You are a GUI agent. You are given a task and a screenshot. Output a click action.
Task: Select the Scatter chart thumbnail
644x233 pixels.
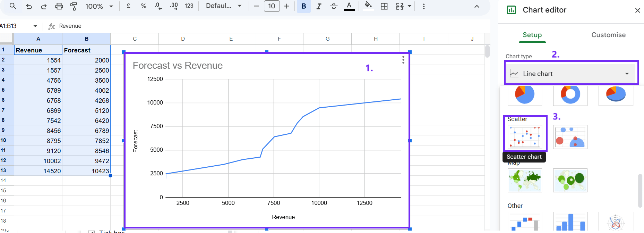pyautogui.click(x=525, y=137)
